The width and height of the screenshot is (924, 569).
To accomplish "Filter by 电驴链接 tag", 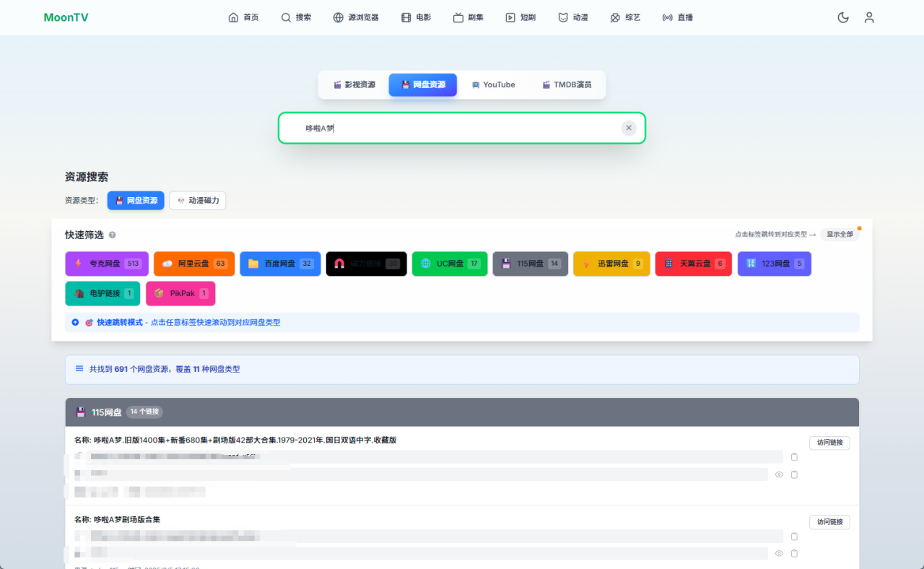I will coord(103,293).
